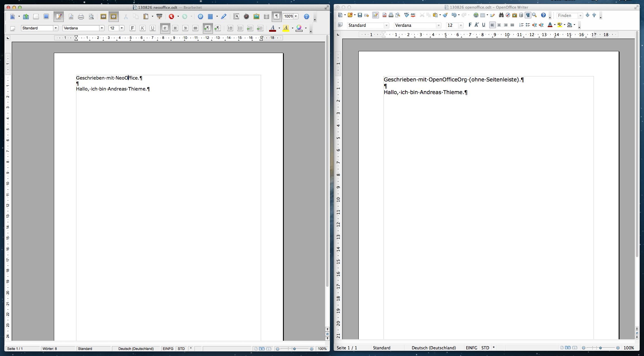Toggle bold (F) in NeoOffice

point(133,28)
